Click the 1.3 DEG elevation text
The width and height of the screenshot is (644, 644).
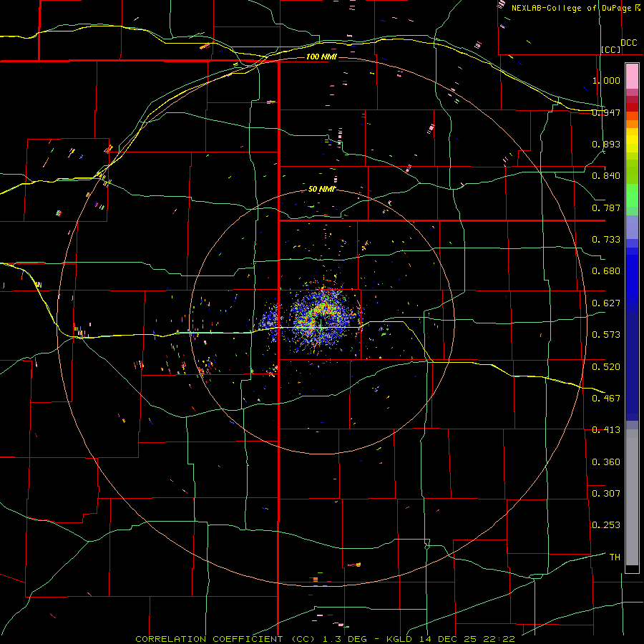click(x=343, y=639)
